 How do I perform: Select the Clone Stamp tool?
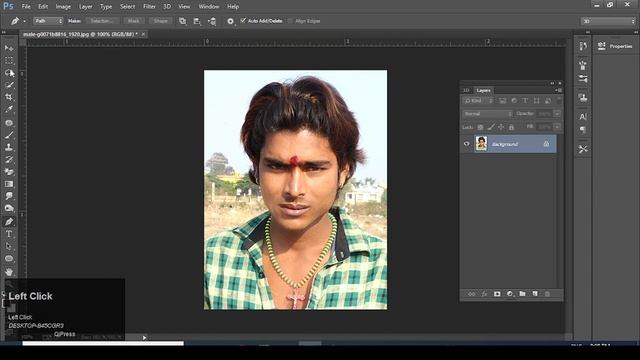click(9, 147)
